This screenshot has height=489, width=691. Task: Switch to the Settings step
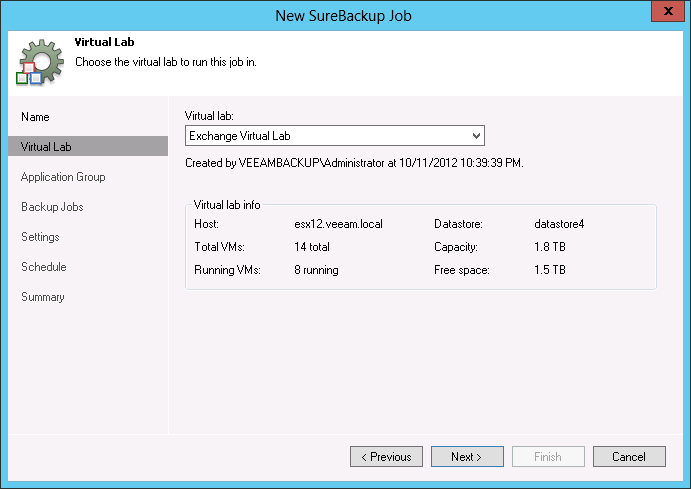(x=40, y=237)
